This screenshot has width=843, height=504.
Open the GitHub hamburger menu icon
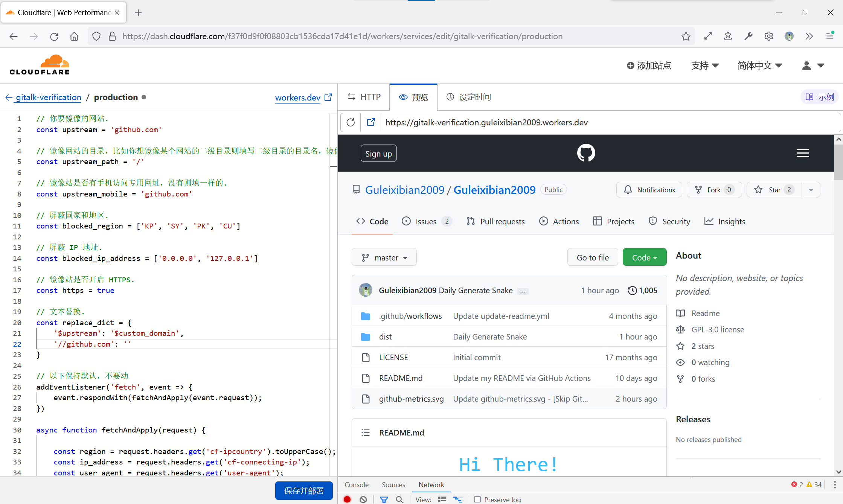tap(803, 153)
